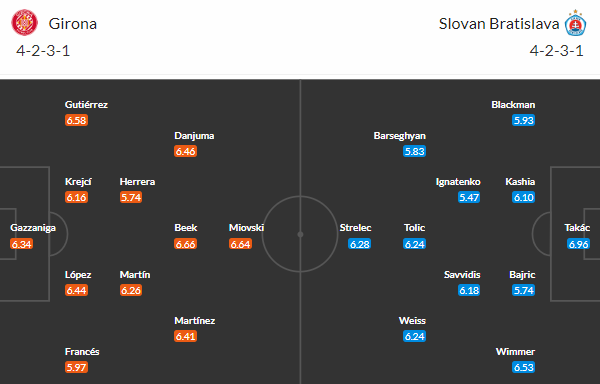Select player Strelec in Slovan attack

[x=355, y=228]
